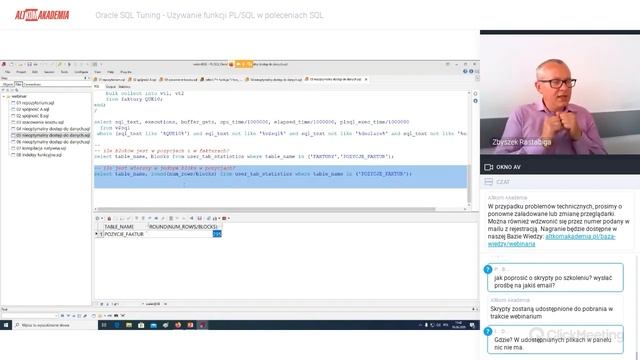Open the results grid options dropdown icon

98,219
